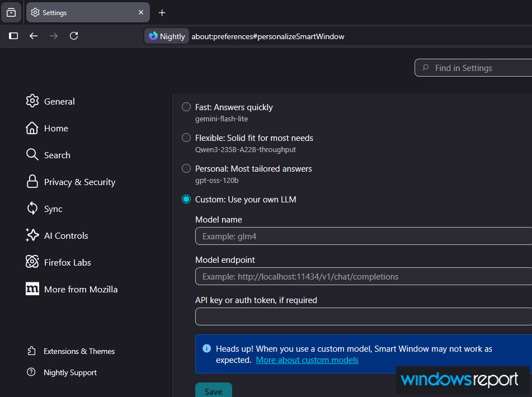Click the magnifier icon in Find in Settings
The height and width of the screenshot is (397, 532).
(x=425, y=68)
